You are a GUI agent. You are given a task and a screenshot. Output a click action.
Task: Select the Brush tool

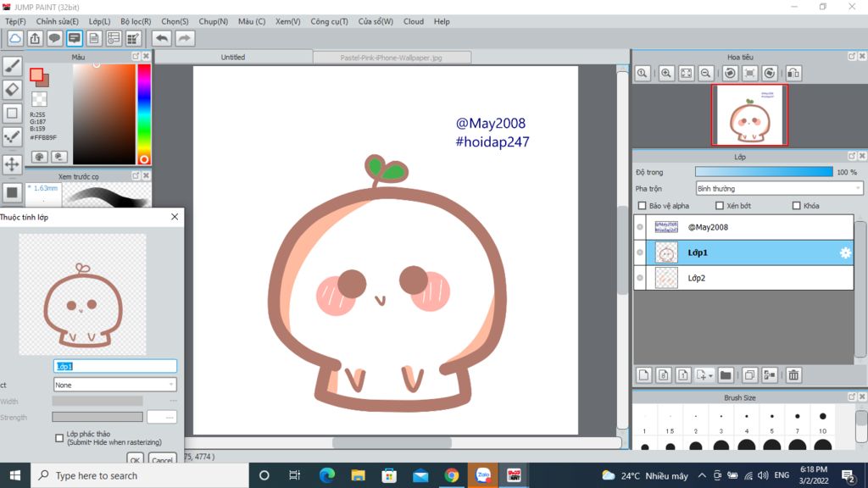(12, 66)
